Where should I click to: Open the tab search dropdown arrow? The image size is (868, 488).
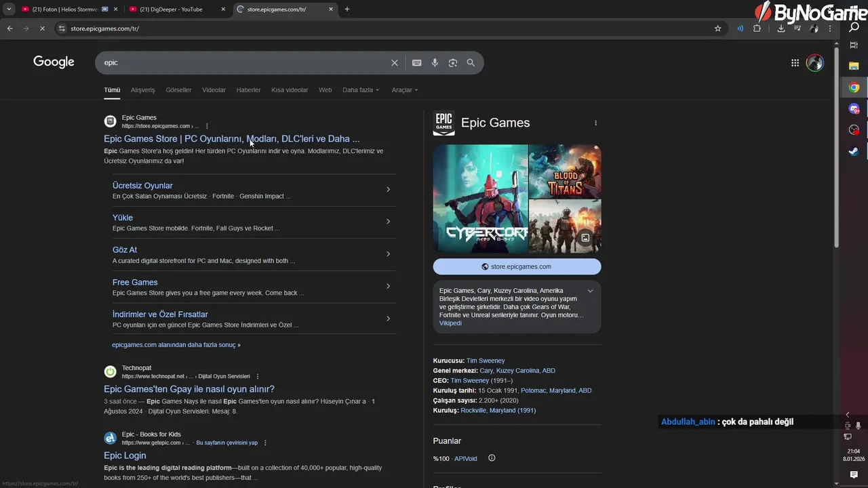[9, 9]
